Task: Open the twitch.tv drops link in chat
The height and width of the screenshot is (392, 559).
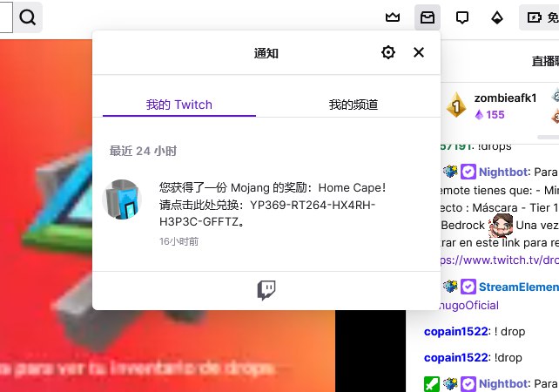Action: tap(500, 260)
